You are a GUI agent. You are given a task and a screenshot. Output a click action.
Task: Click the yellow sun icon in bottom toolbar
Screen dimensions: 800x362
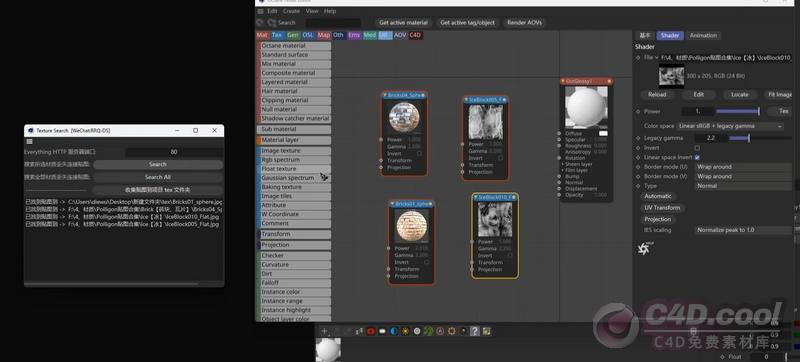pyautogui.click(x=406, y=331)
